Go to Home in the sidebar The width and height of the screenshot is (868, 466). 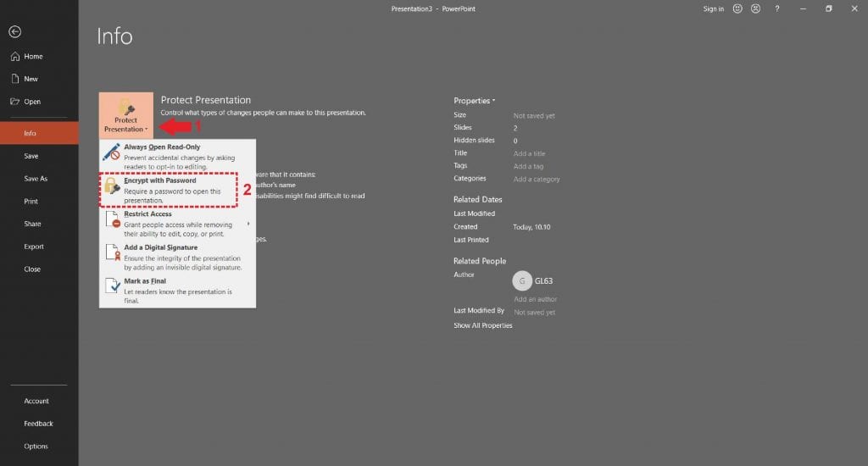tap(39, 57)
